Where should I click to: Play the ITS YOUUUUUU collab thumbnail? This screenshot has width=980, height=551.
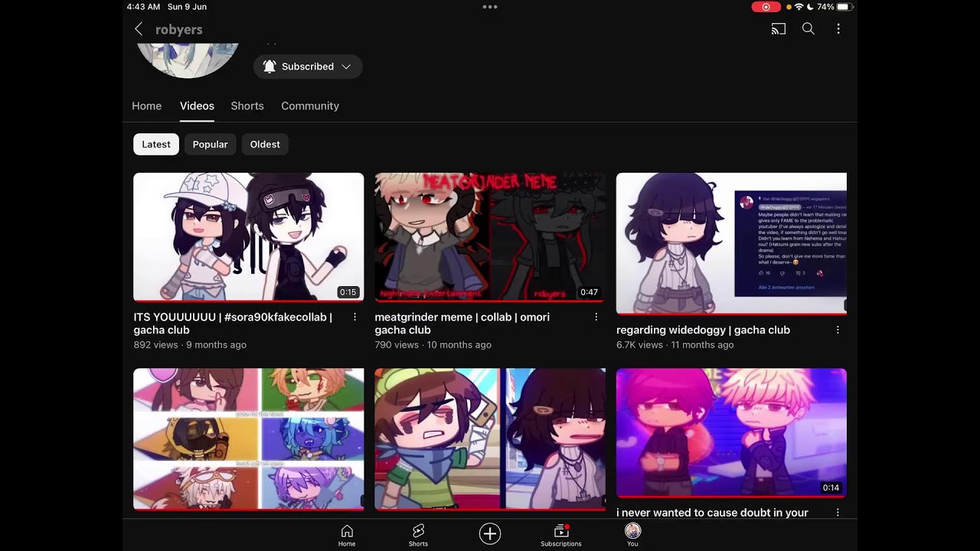tap(249, 237)
